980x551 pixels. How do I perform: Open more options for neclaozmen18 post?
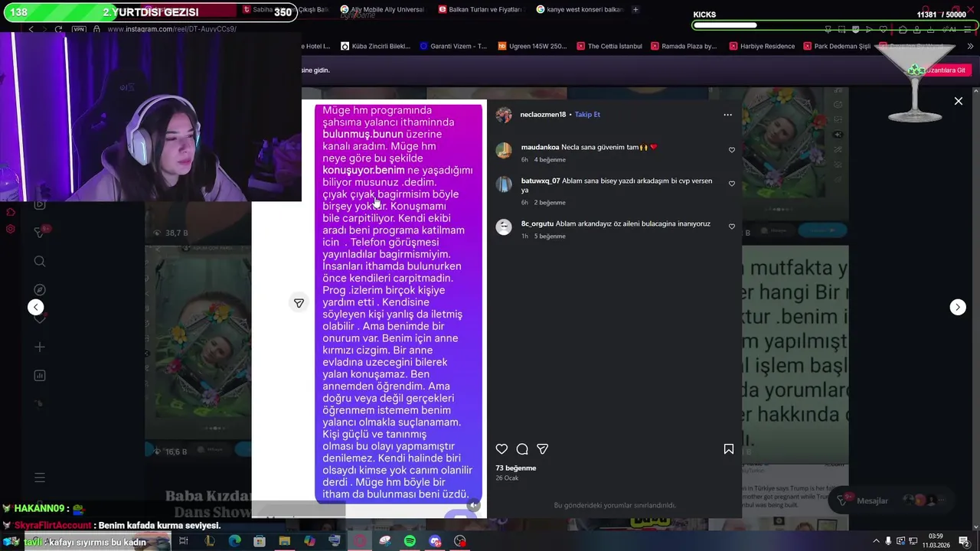tap(727, 115)
